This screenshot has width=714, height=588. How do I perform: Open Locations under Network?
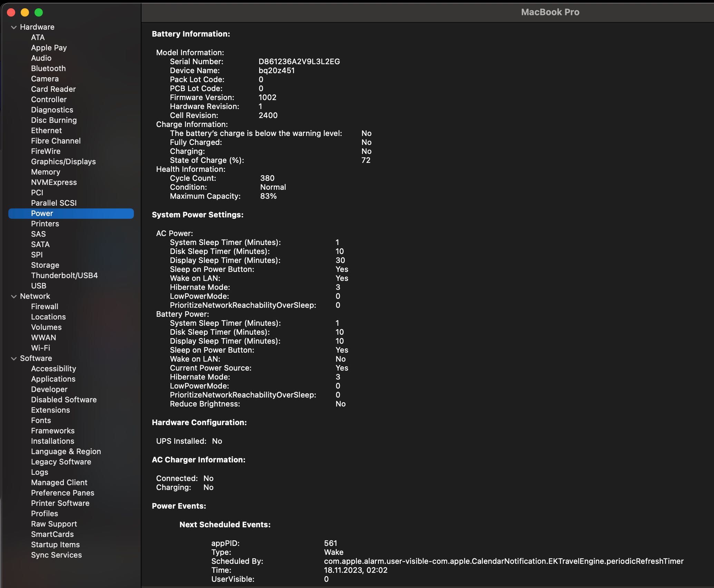(x=48, y=317)
